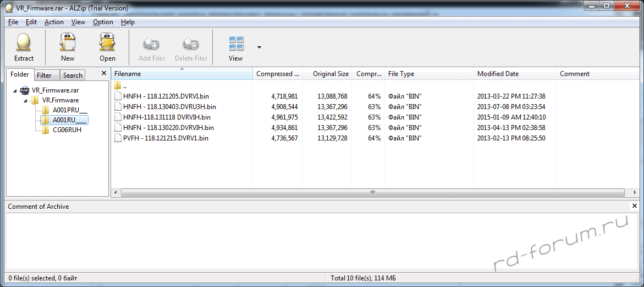Open the Option menu
Image resolution: width=644 pixels, height=287 pixels.
103,22
